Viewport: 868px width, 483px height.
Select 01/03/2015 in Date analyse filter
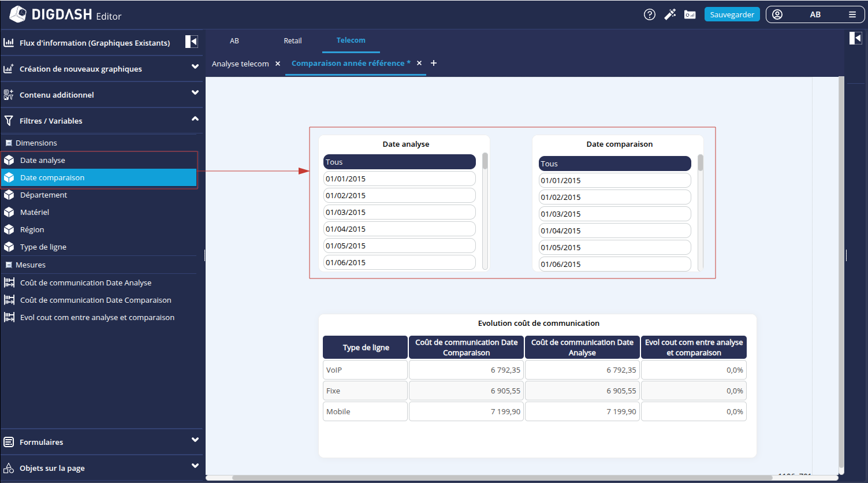click(399, 213)
